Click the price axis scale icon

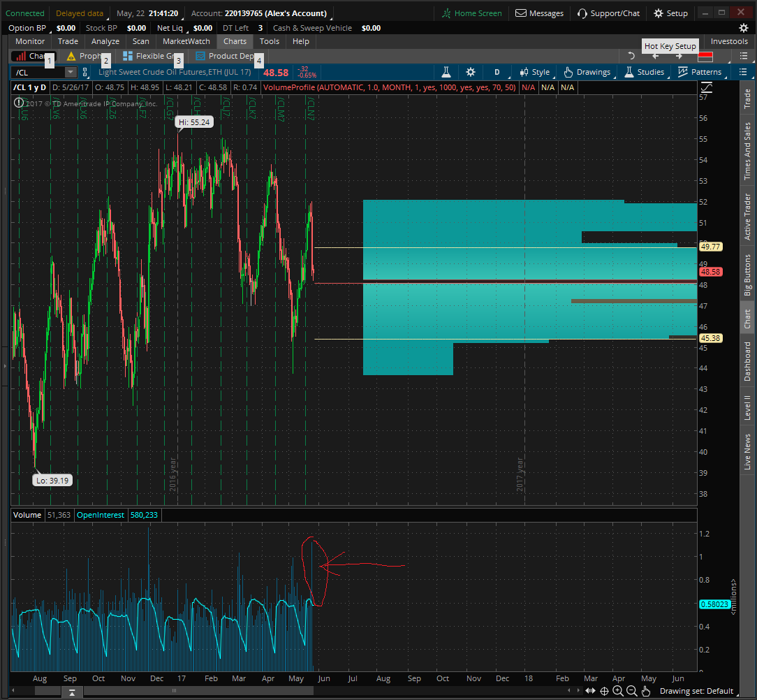pos(706,87)
